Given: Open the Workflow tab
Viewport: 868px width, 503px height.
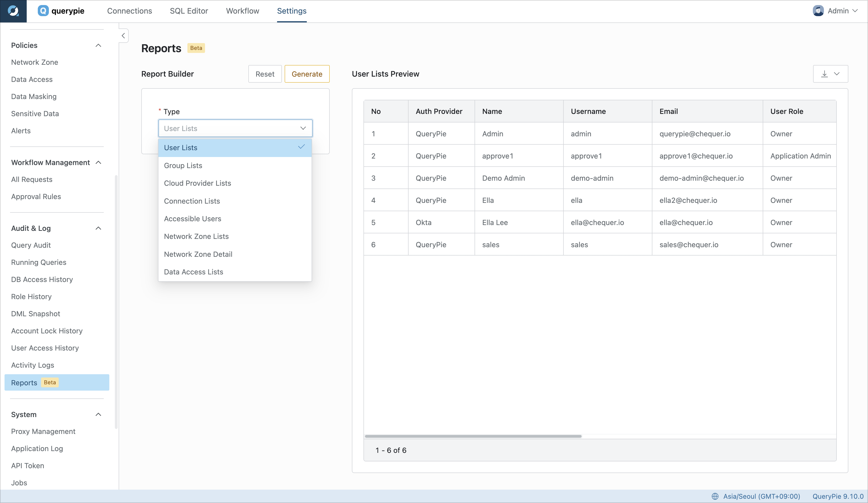Looking at the screenshot, I should click(243, 11).
